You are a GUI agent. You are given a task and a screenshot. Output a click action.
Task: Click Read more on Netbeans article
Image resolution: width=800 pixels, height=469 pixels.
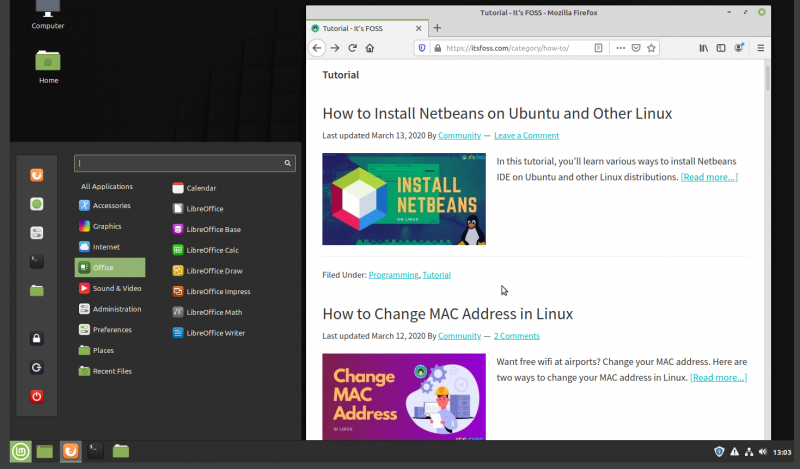pos(709,177)
